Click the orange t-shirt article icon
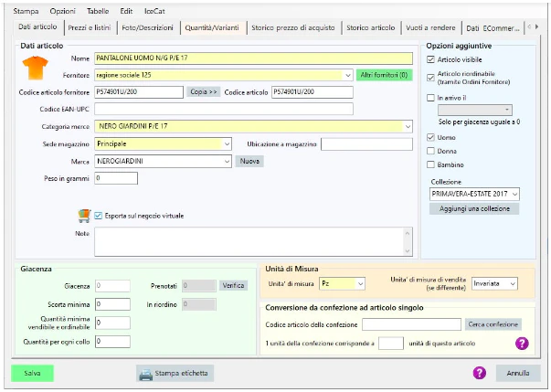The height and width of the screenshot is (392, 551). (35, 68)
